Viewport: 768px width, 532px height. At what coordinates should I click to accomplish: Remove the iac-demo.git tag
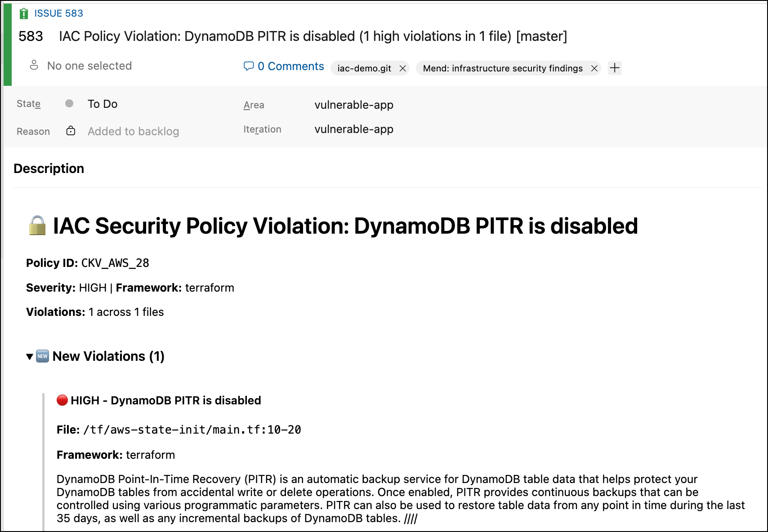point(403,68)
